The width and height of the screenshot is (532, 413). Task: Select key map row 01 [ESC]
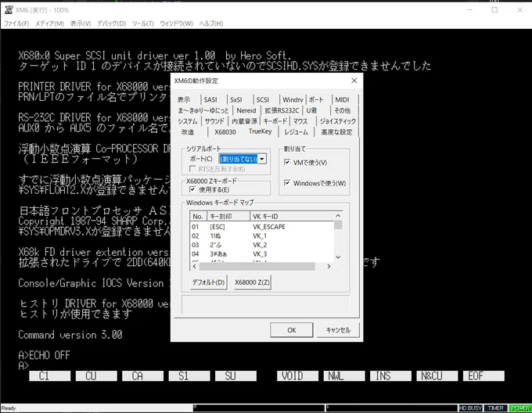262,227
